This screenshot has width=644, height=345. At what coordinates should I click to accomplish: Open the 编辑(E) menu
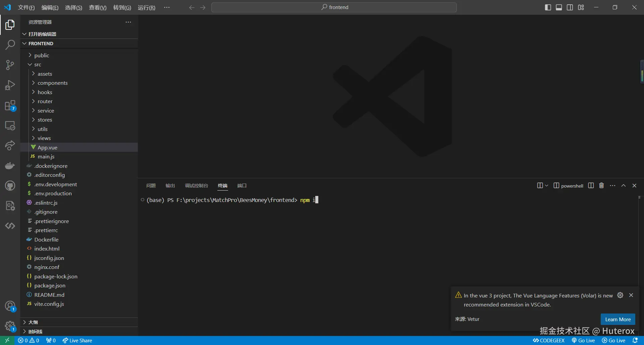tap(50, 7)
